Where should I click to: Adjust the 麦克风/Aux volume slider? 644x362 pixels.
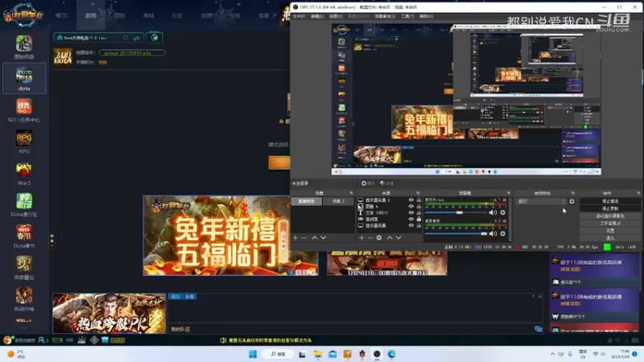click(x=456, y=212)
